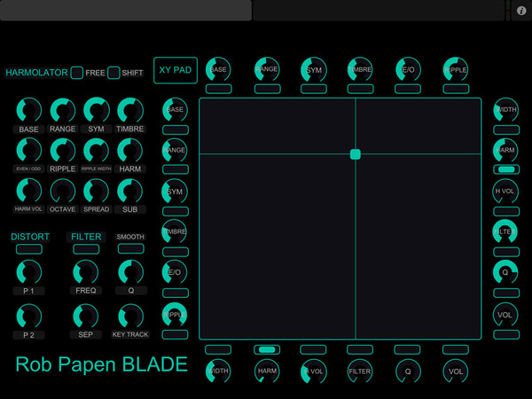Click the FREQ filter knob
The image size is (532, 399).
86,272
